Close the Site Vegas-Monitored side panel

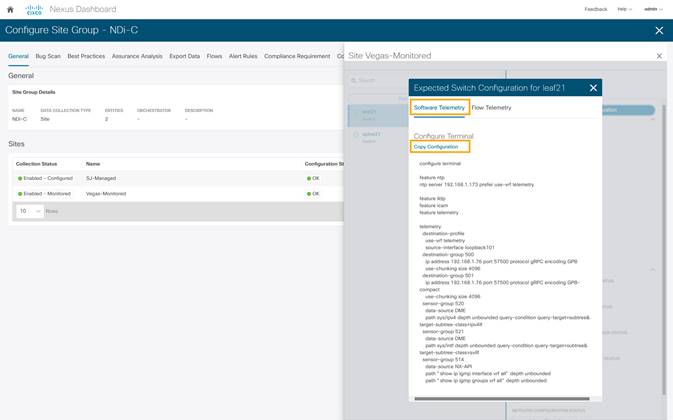(x=659, y=56)
